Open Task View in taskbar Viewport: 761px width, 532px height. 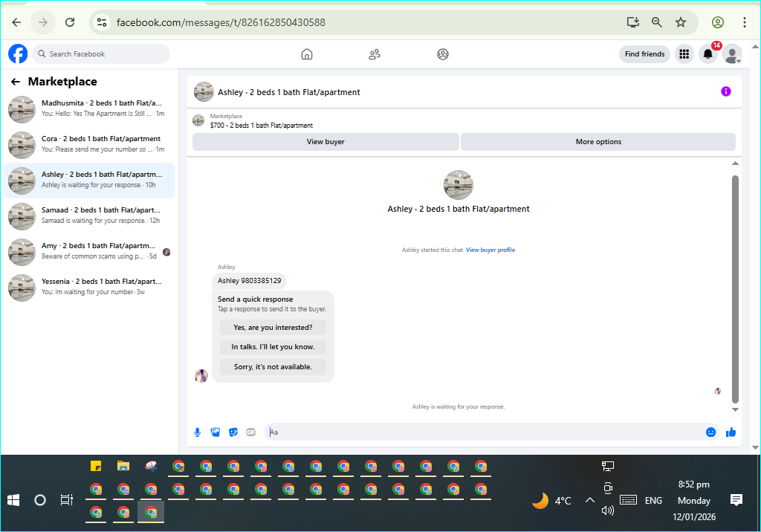(x=66, y=500)
